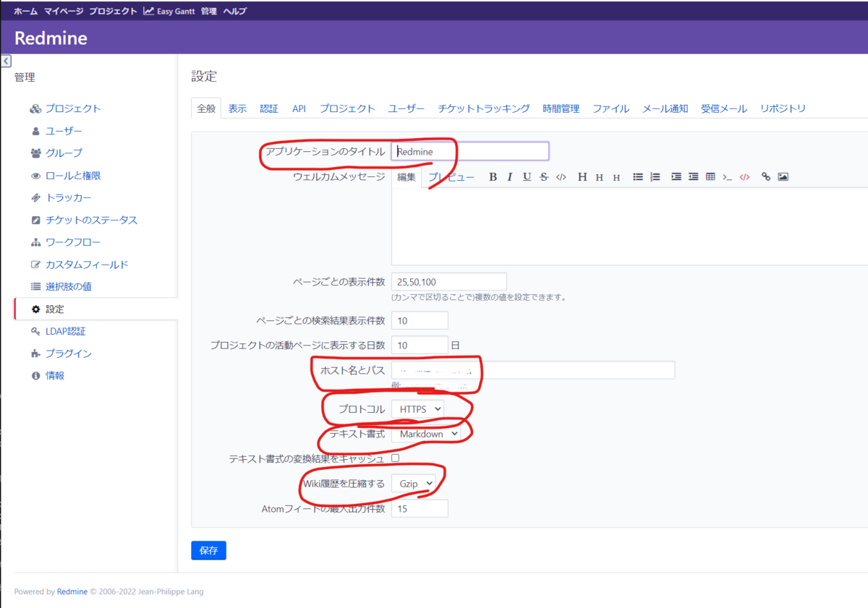Open the ファイル settings tab
Image resolution: width=868 pixels, height=608 pixels.
click(610, 108)
